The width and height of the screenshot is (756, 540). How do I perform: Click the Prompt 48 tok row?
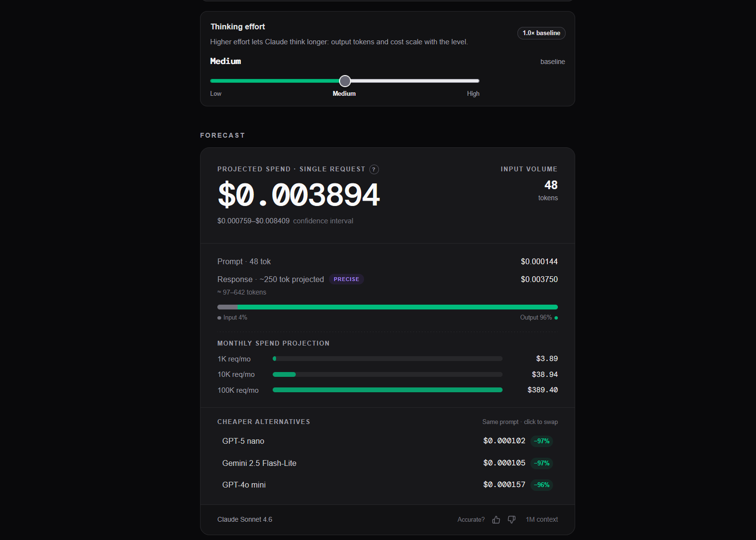point(388,261)
